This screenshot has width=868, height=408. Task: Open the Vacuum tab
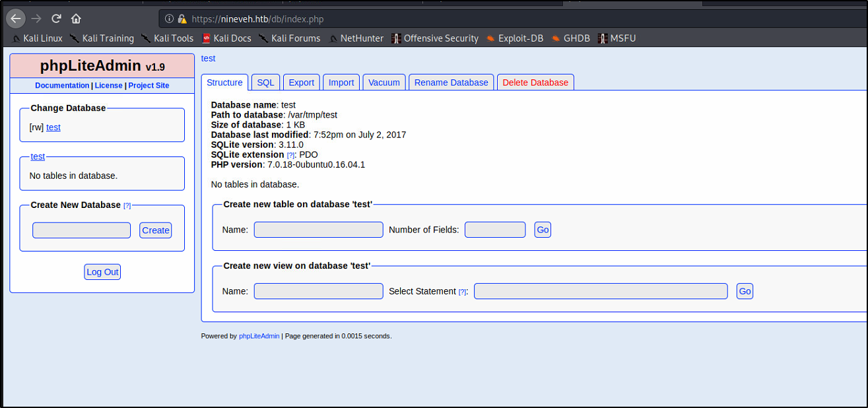tap(384, 83)
